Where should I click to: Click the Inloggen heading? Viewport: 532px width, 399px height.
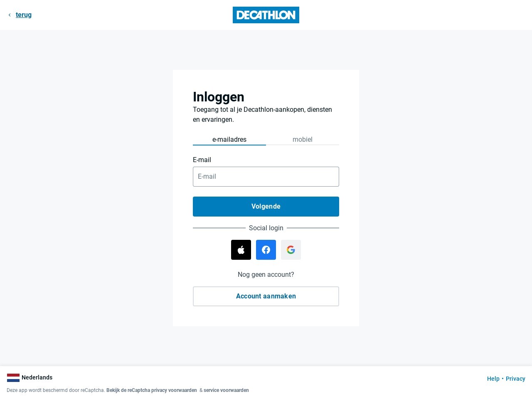[219, 97]
